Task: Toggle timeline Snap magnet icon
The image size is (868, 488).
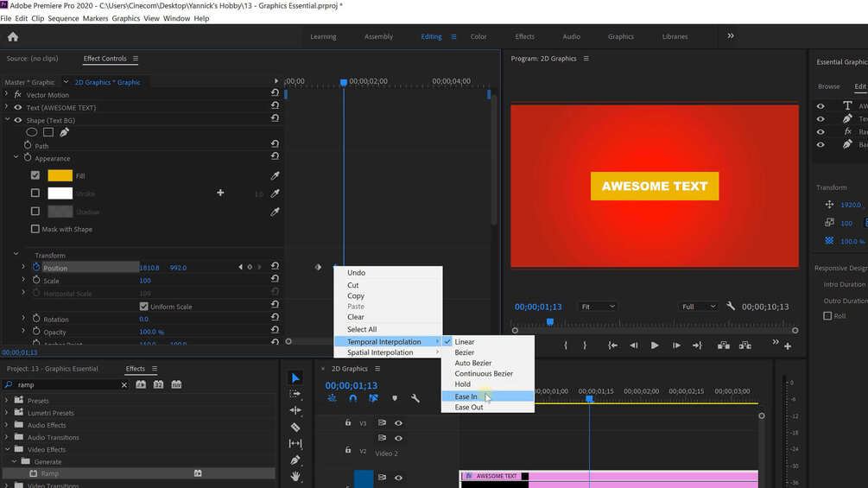Action: point(352,398)
